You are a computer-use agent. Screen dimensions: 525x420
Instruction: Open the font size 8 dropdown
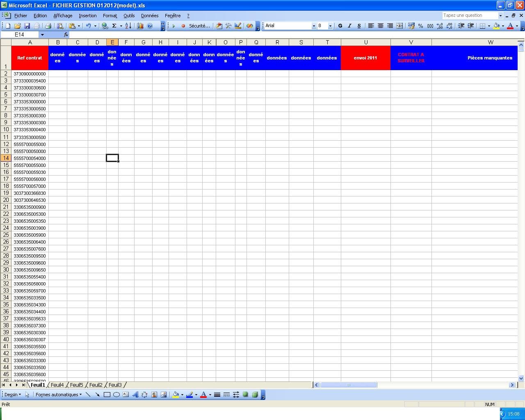tap(330, 26)
